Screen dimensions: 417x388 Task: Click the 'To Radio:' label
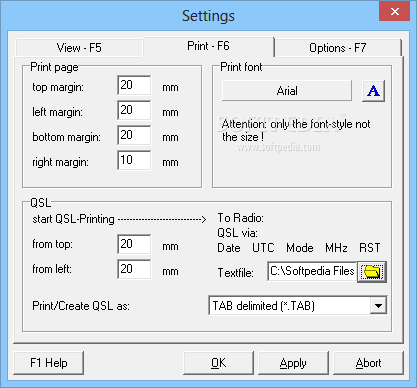(240, 218)
